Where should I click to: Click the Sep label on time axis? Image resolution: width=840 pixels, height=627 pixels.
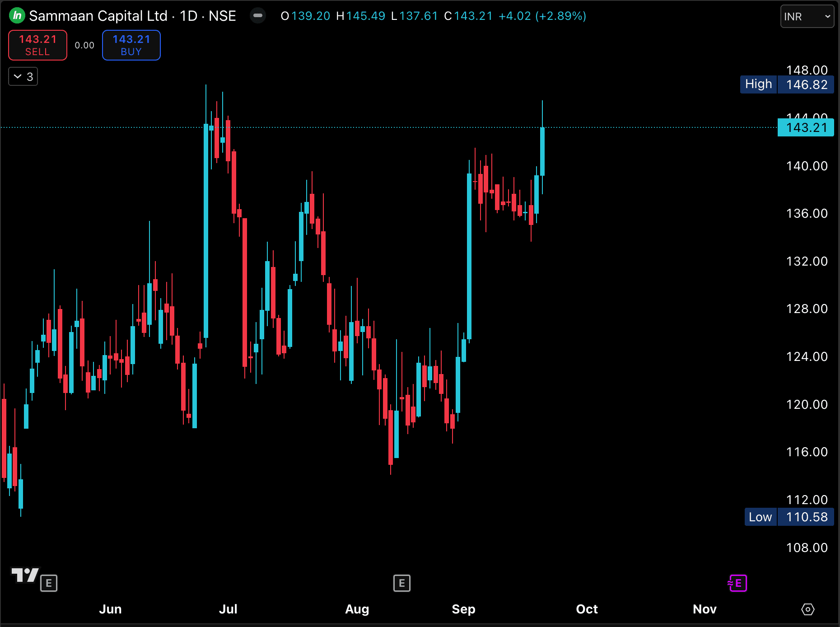pos(463,609)
